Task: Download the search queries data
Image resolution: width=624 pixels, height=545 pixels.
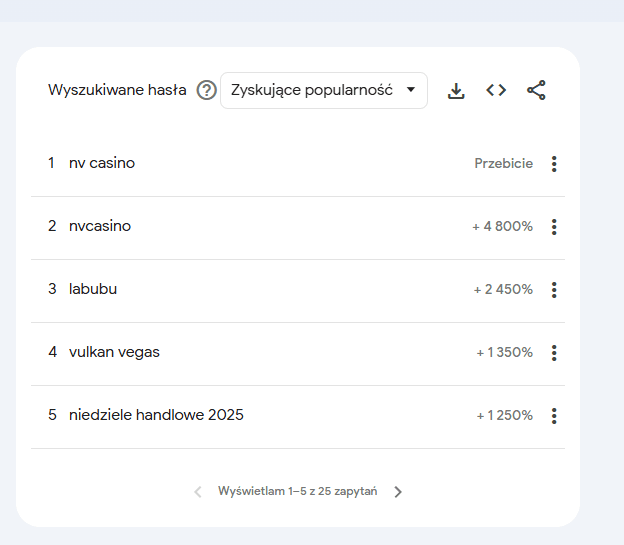Action: pyautogui.click(x=456, y=90)
